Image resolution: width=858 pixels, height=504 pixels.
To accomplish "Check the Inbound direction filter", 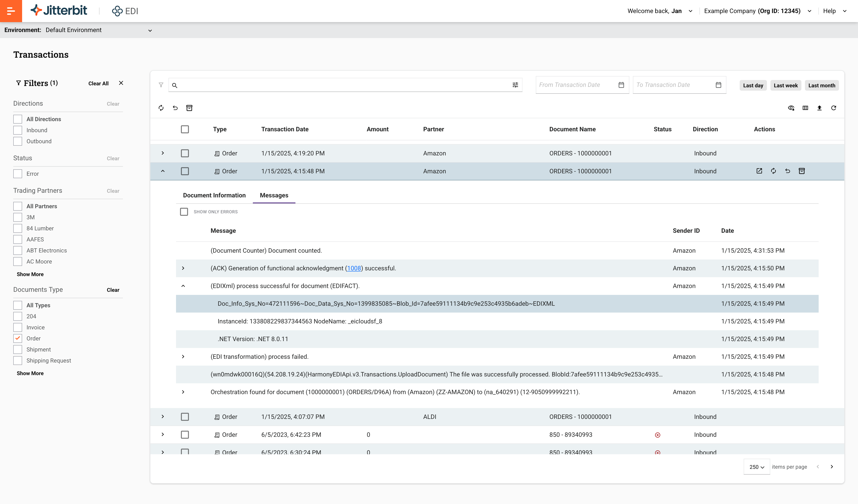I will coord(18,130).
